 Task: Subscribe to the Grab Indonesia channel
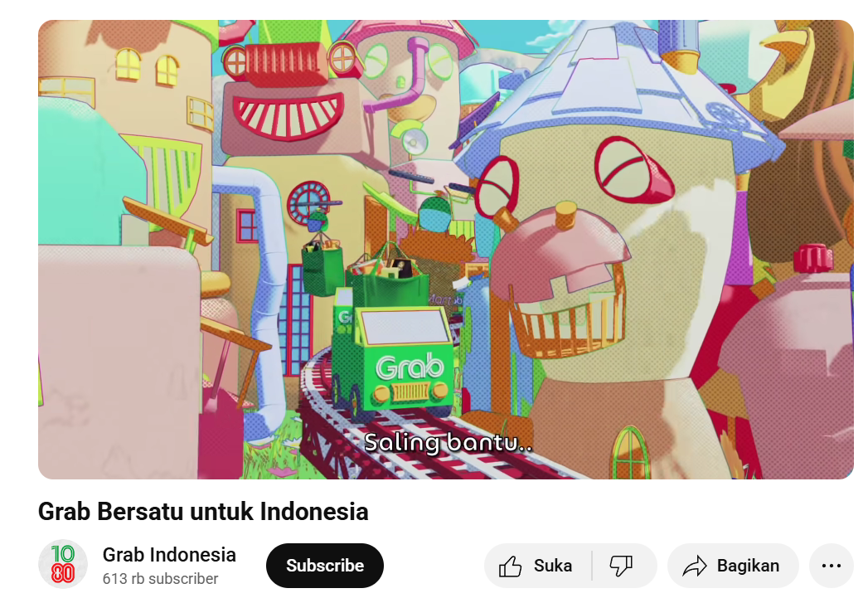coord(325,566)
